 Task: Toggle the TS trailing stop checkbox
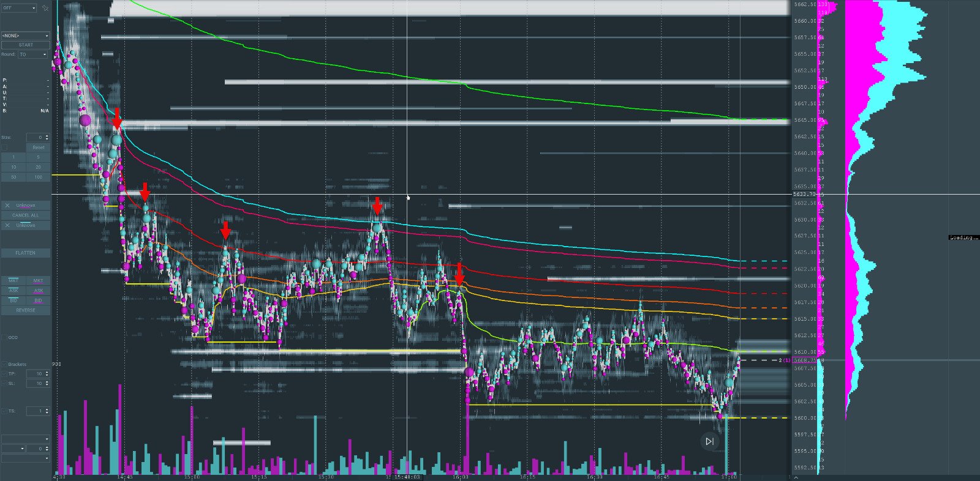click(5, 411)
